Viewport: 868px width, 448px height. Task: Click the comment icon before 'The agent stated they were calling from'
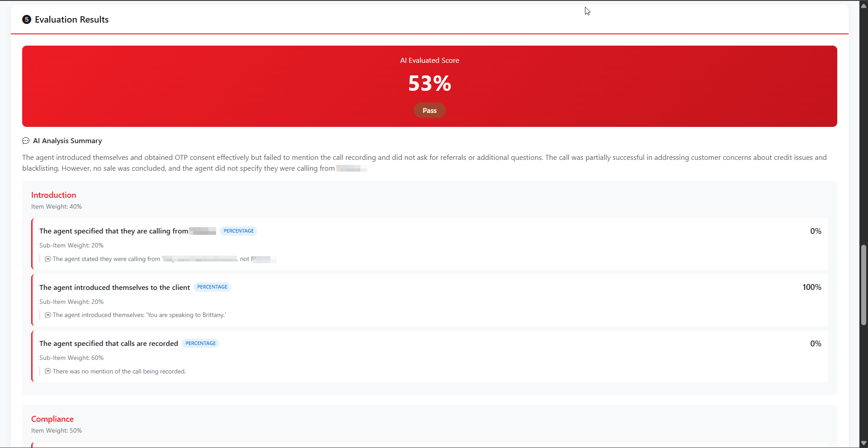48,259
